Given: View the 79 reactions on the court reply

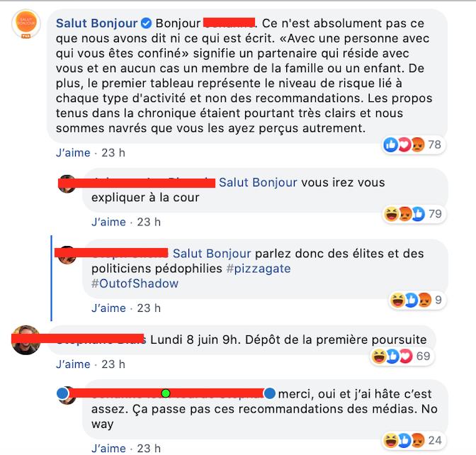Looking at the screenshot, I should tap(414, 214).
